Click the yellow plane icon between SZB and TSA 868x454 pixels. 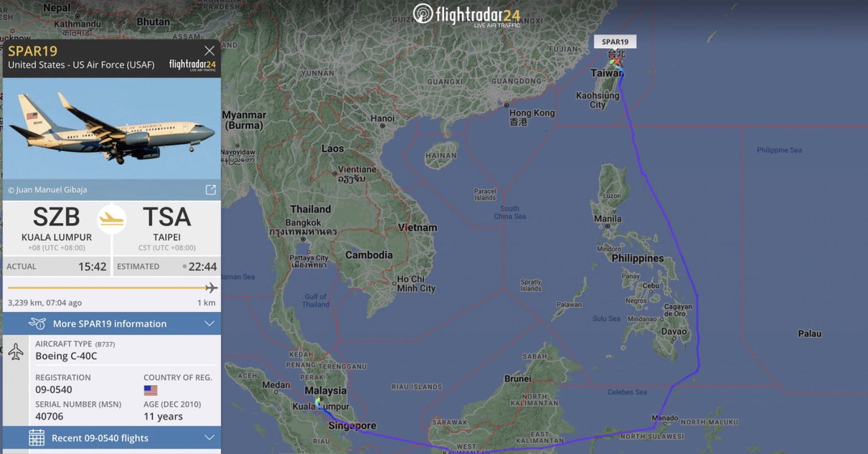point(111,219)
